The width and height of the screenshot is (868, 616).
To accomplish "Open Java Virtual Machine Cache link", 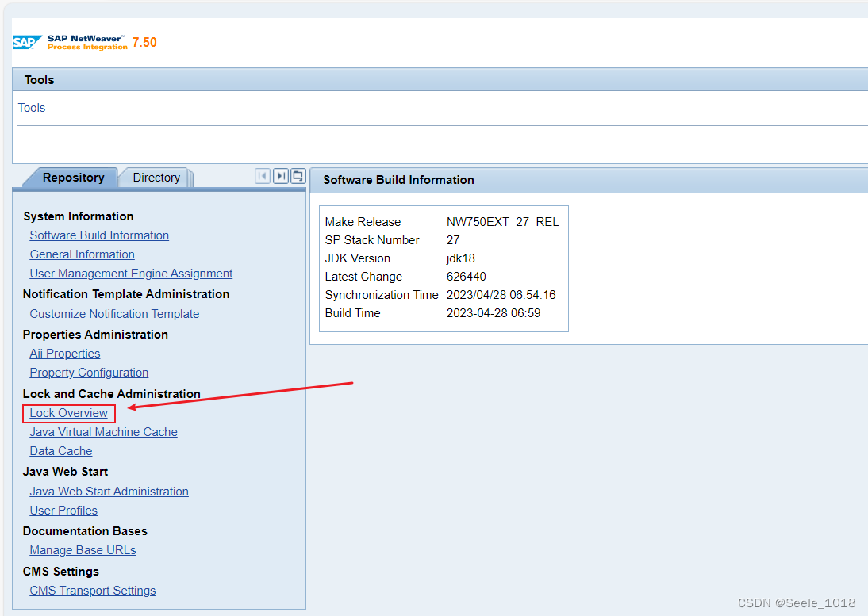I will [x=103, y=432].
